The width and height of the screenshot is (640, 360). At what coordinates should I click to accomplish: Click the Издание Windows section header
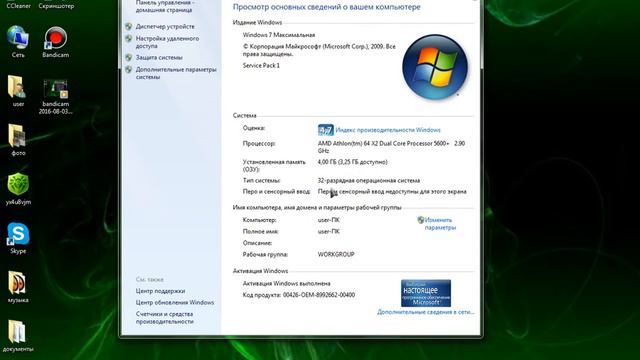tap(257, 22)
